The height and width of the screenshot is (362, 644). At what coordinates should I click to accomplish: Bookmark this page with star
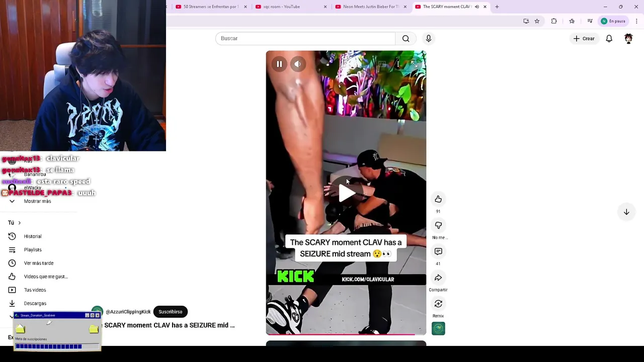tap(537, 21)
